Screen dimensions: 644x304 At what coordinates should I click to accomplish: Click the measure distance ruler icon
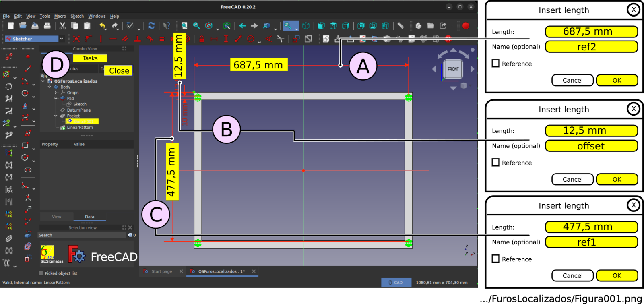[x=400, y=26]
